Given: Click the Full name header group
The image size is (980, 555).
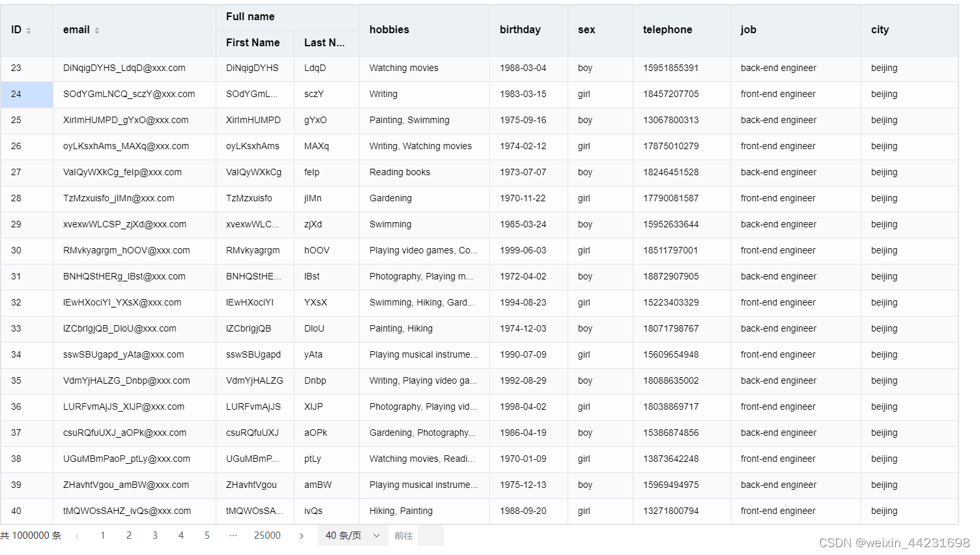Looking at the screenshot, I should (287, 17).
